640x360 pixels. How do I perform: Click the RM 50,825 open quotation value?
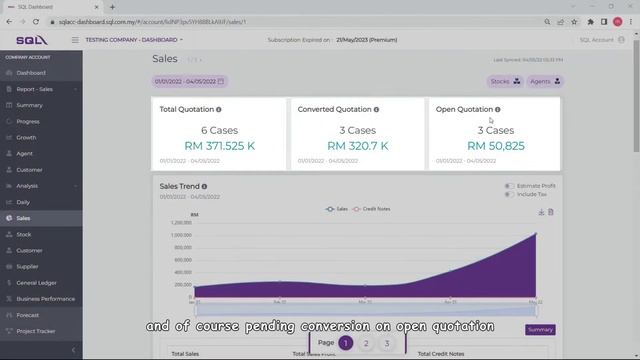496,146
